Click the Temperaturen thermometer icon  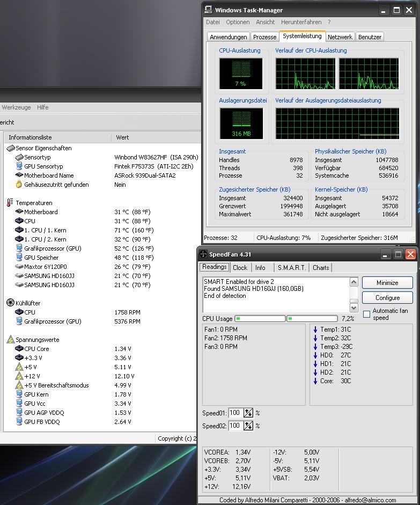coord(10,202)
